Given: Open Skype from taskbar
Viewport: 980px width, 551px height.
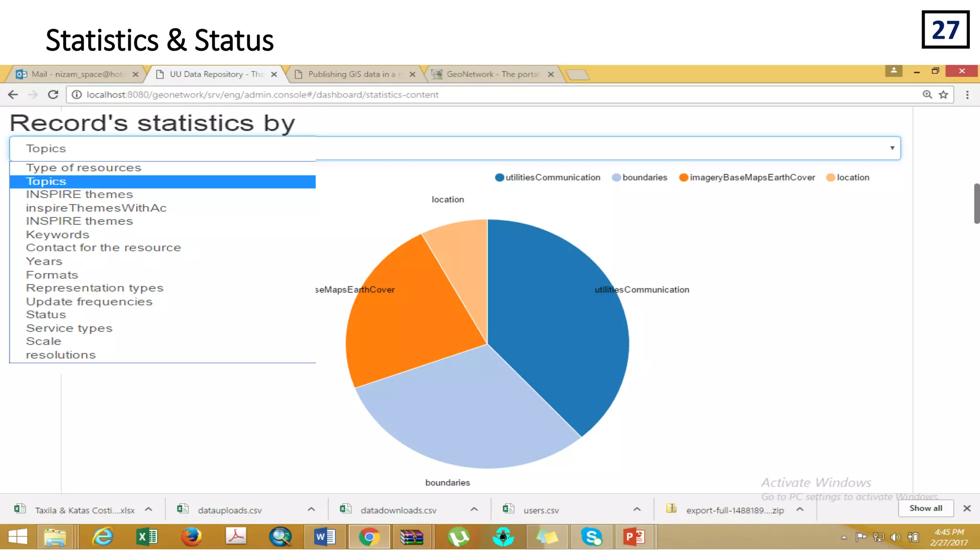Looking at the screenshot, I should coord(591,537).
